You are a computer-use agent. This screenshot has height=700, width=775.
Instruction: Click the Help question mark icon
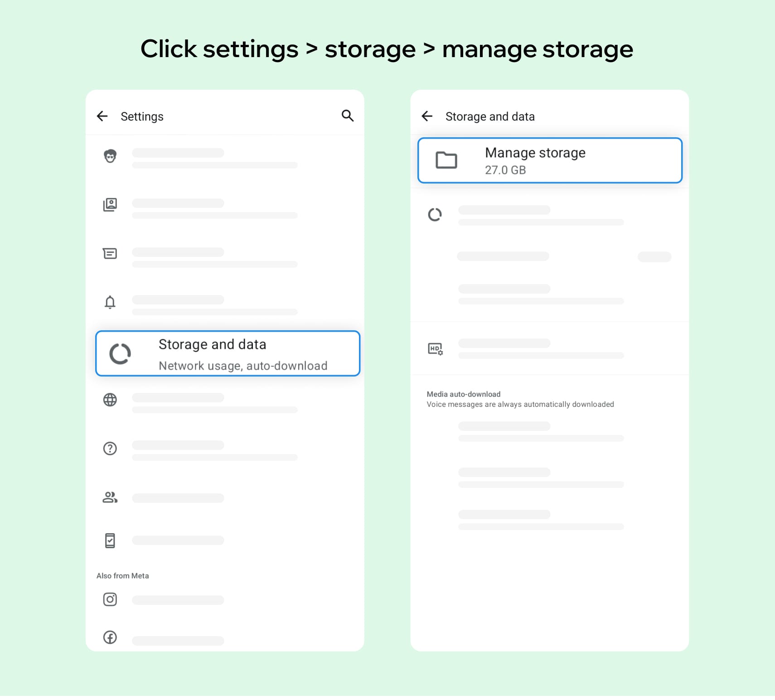pyautogui.click(x=110, y=449)
